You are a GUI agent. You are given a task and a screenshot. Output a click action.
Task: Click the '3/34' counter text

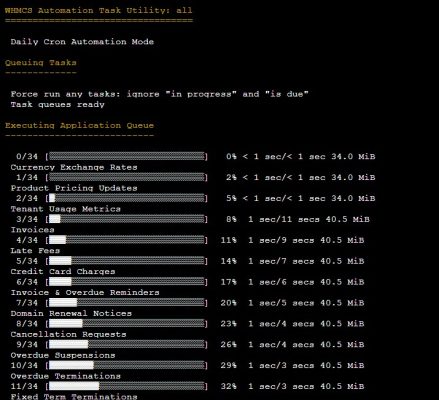(x=27, y=219)
